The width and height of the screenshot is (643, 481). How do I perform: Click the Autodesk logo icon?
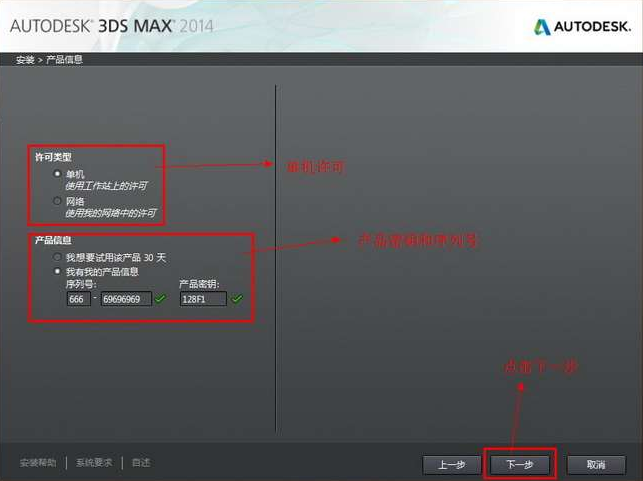pos(542,27)
